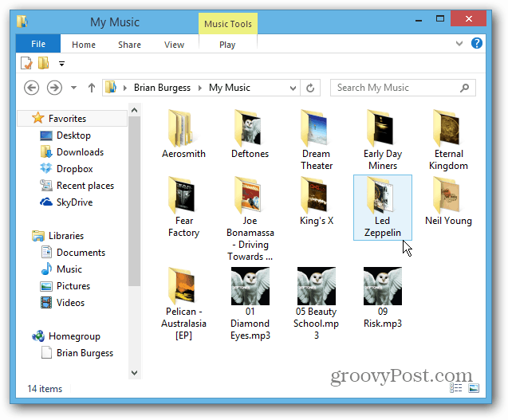Select the Fear Factory folder

pos(183,207)
